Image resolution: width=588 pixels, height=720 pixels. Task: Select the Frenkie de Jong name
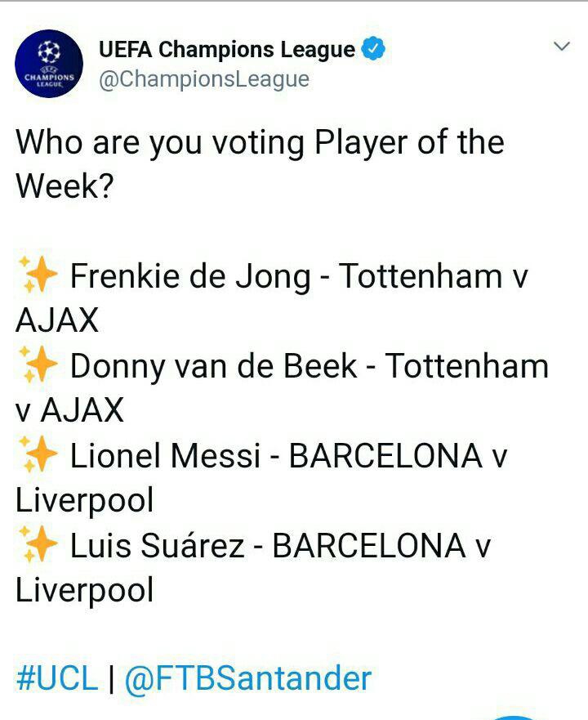pos(190,276)
